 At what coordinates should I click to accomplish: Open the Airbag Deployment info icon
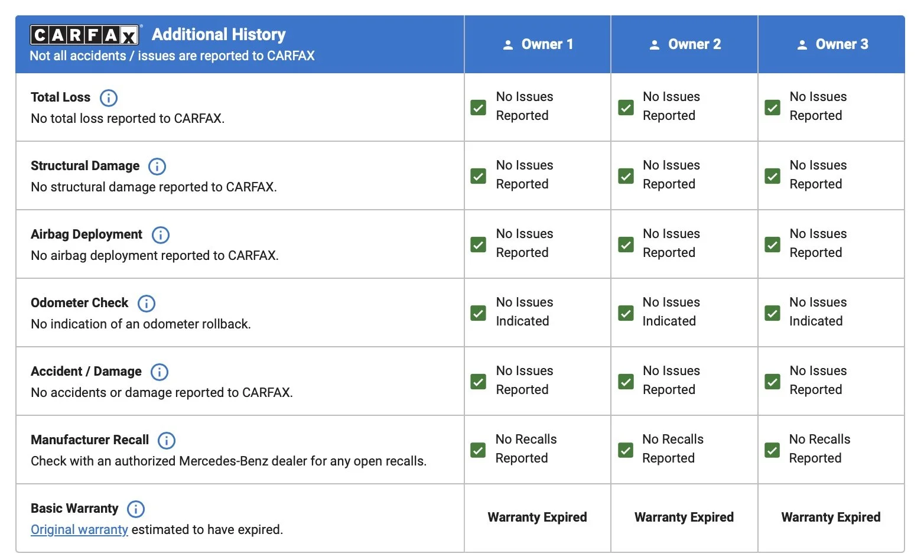(x=161, y=235)
